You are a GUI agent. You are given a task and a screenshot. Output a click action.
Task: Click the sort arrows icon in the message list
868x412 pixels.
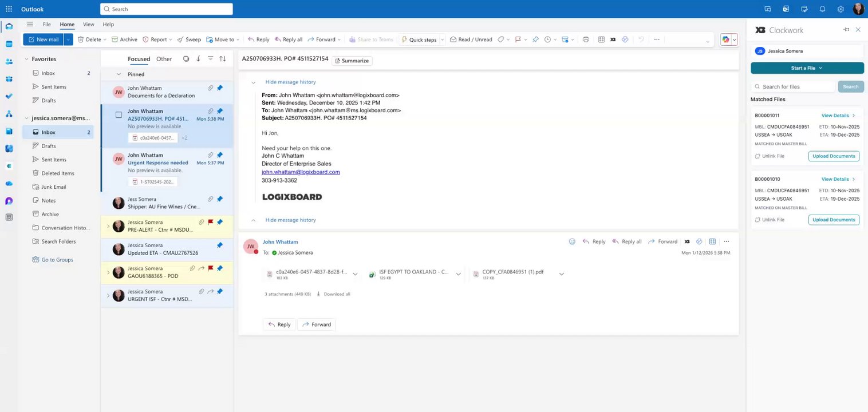coord(223,59)
